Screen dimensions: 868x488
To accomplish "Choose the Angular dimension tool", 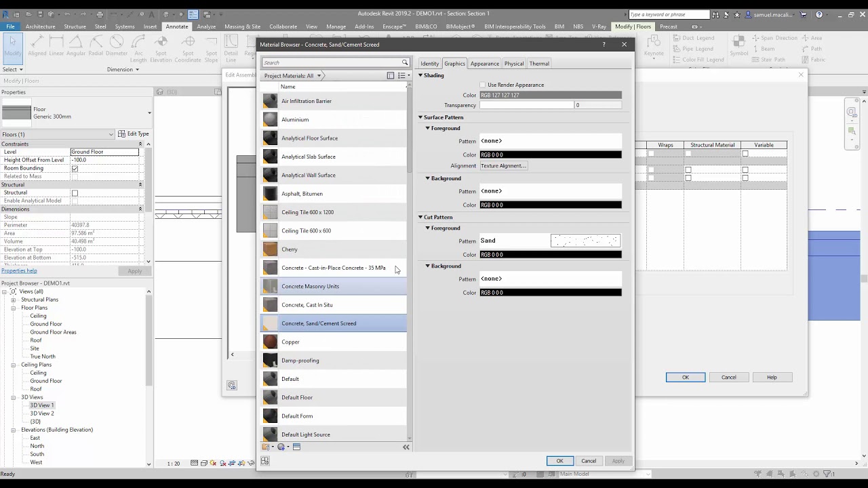I will [76, 47].
